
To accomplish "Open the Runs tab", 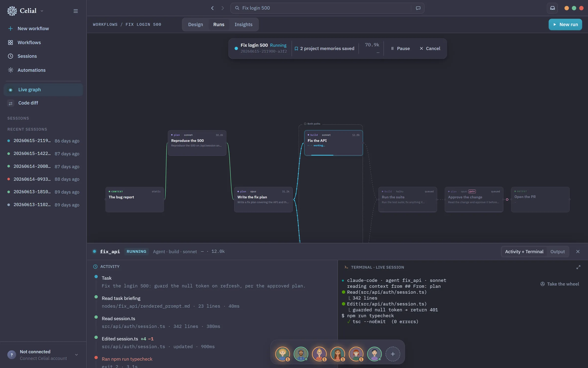I will pos(219,25).
